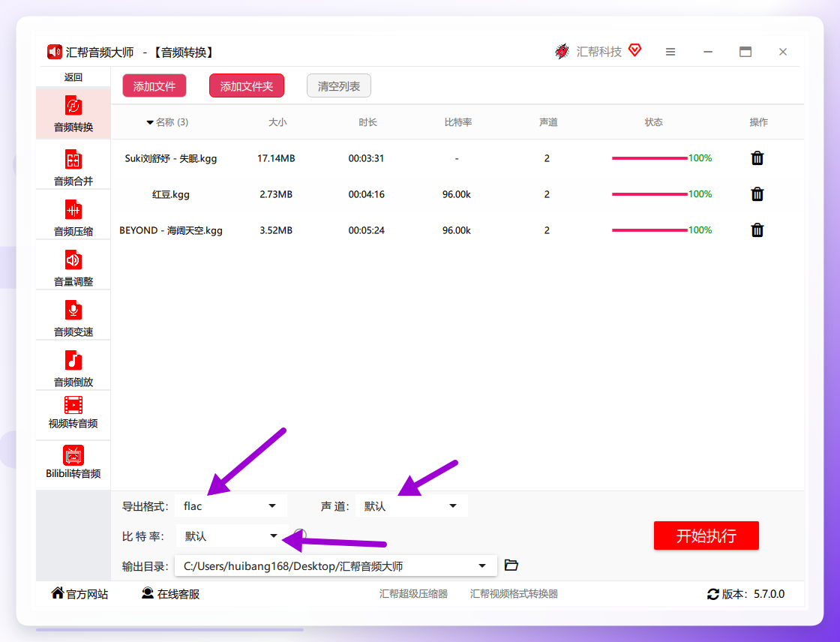Minimize the 汇帮音频大师 window
The image size is (840, 642).
[708, 52]
